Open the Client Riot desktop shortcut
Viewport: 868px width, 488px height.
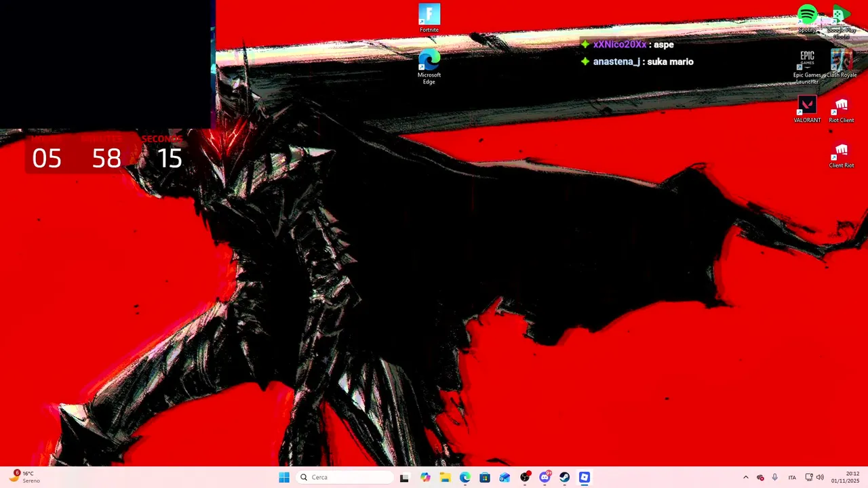841,155
